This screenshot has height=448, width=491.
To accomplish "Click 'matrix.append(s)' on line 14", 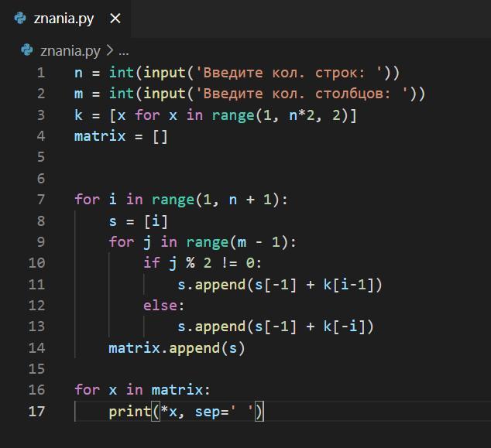I will [x=177, y=348].
